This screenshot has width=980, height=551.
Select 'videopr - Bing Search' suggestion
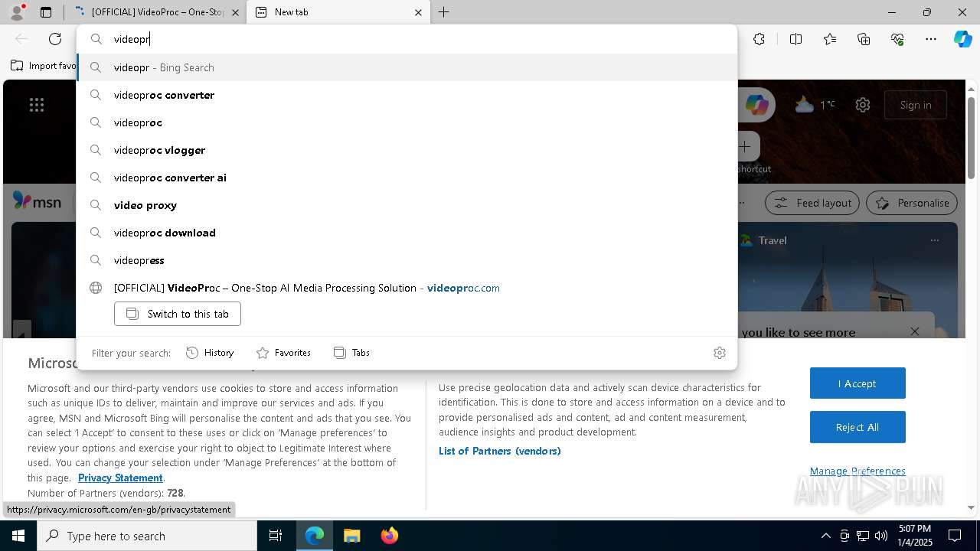pos(407,67)
